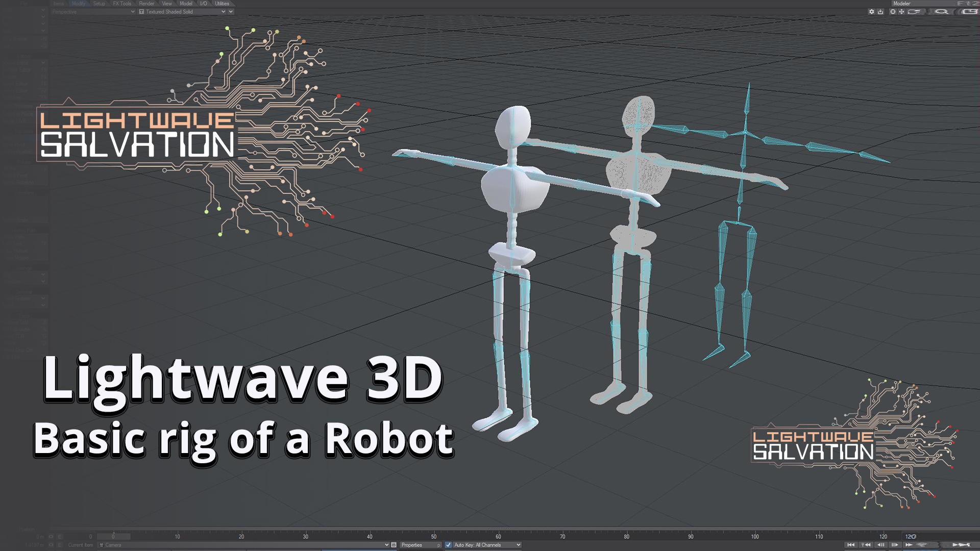
Task: Click the pan viewport icon in top-right corner
Action: [914, 11]
